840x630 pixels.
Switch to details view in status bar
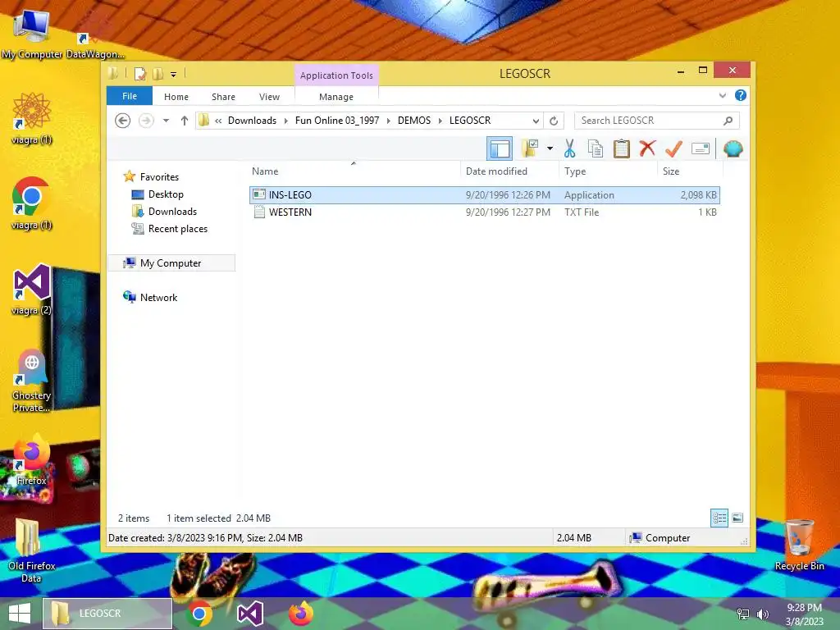719,518
